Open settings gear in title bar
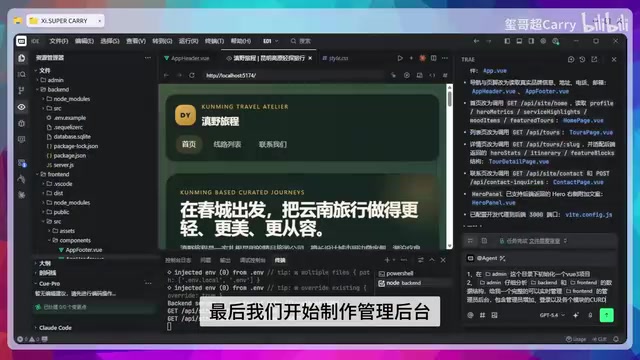This screenshot has width=640, height=360. pos(543,41)
